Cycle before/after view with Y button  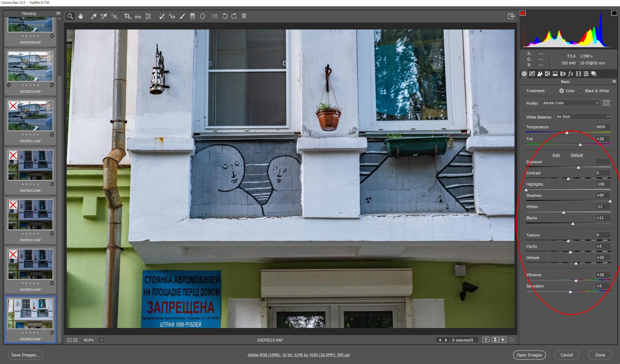(486, 340)
